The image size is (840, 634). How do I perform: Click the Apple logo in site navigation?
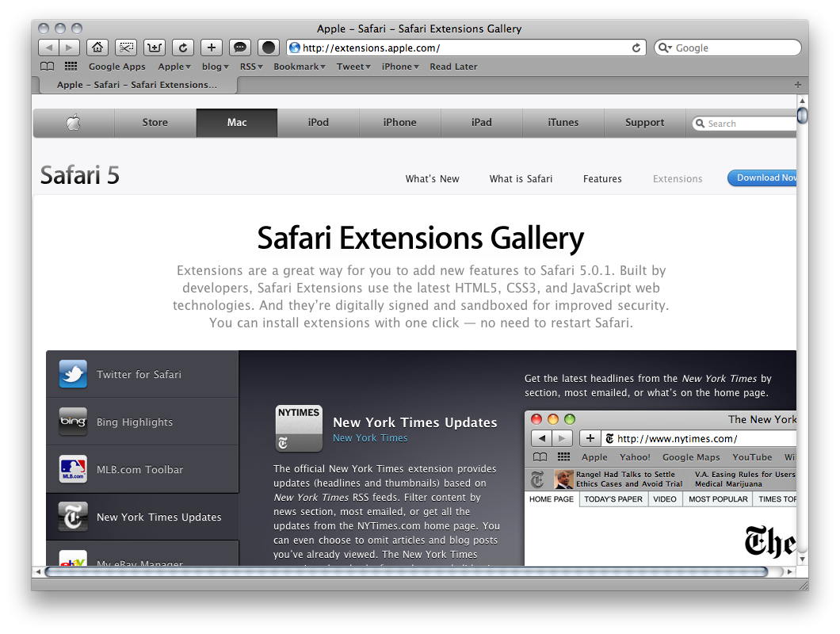(x=74, y=123)
